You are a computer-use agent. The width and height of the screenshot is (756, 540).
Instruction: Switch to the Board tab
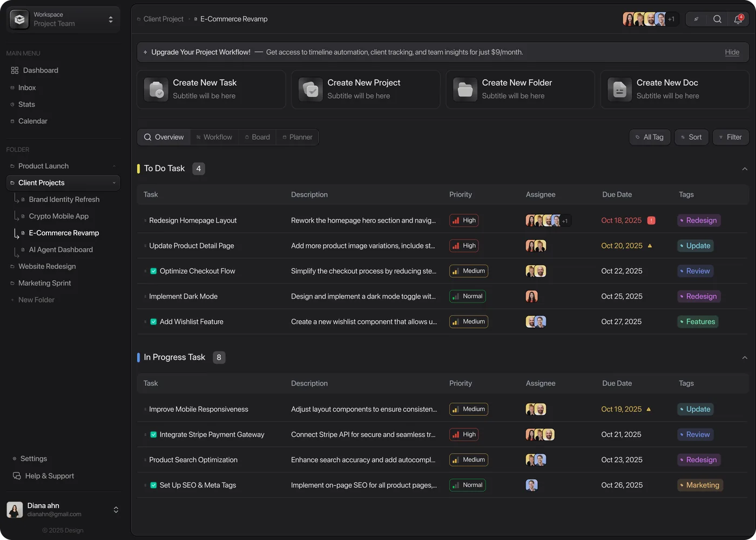coord(257,137)
